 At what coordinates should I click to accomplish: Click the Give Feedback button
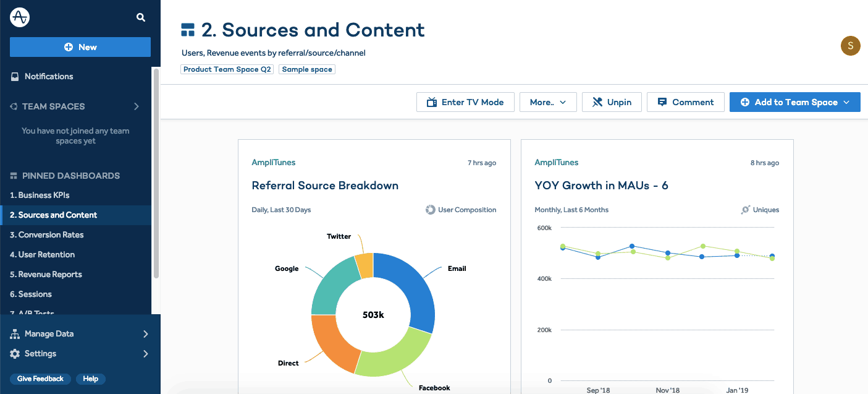[40, 379]
